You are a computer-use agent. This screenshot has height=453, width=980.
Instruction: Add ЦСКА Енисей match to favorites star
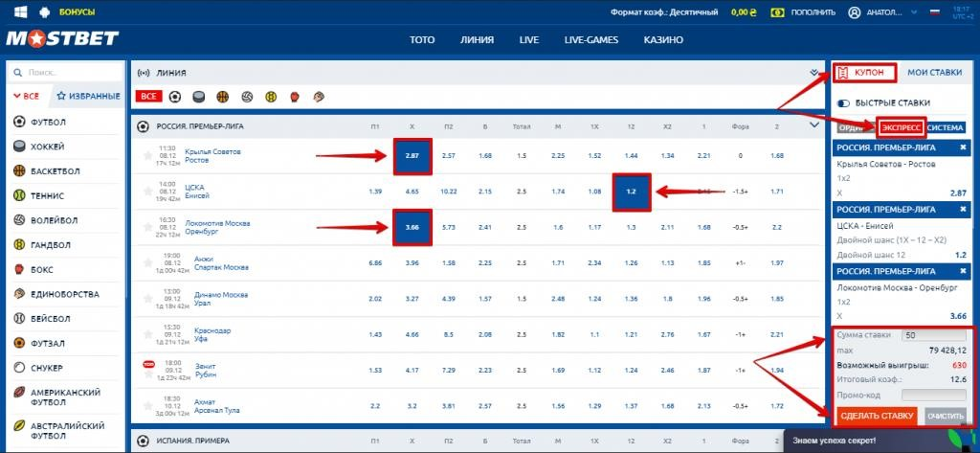[148, 192]
